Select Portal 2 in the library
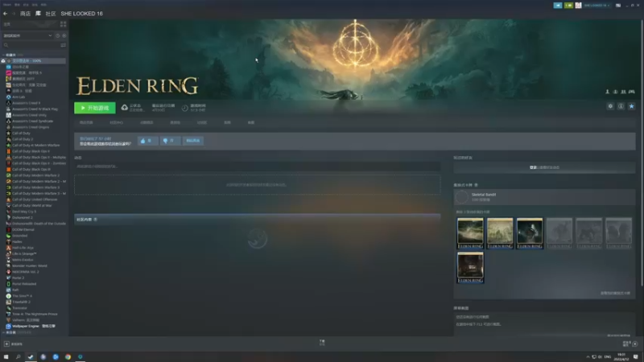This screenshot has height=362, width=644. point(18,278)
